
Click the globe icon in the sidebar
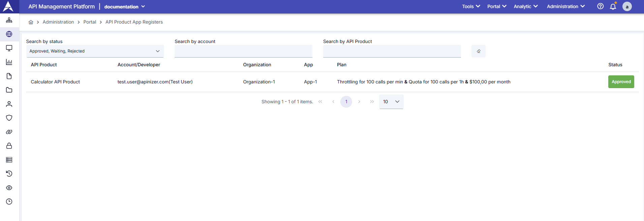9,34
